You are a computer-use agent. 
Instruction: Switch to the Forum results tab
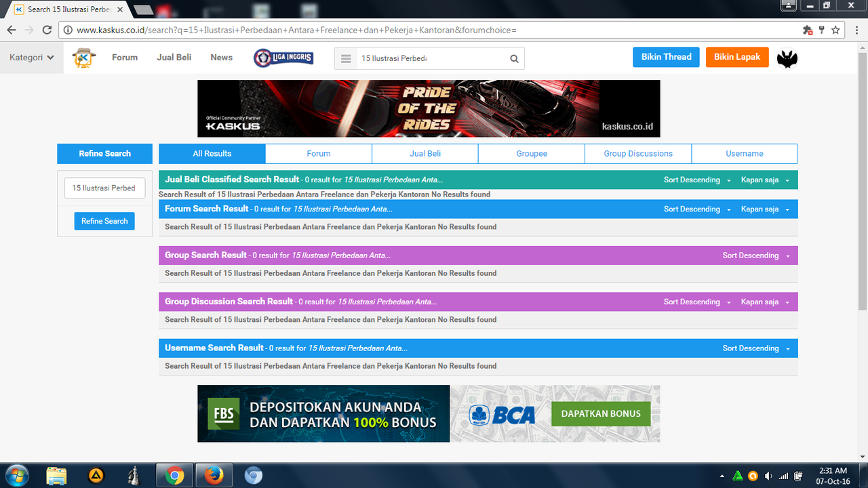319,154
